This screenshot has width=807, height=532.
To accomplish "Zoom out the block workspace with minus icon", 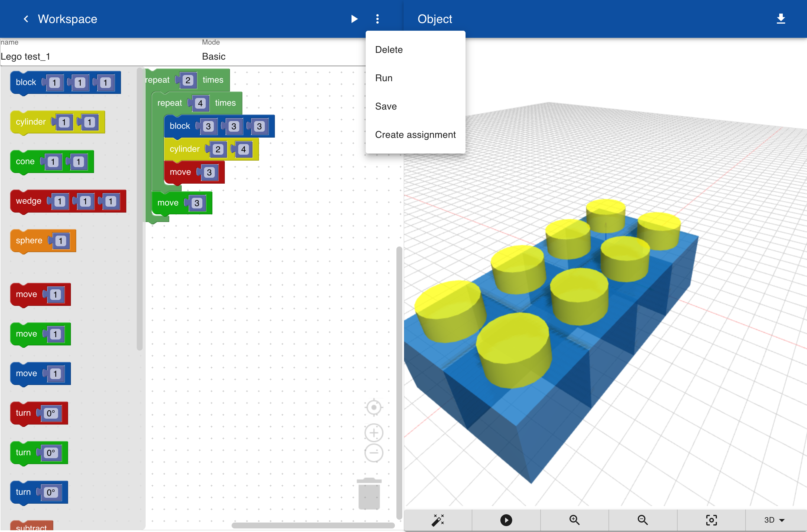I will tap(374, 453).
